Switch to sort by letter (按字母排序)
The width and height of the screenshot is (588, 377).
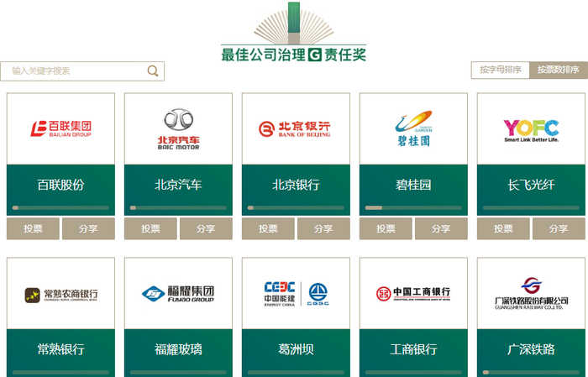(x=501, y=70)
